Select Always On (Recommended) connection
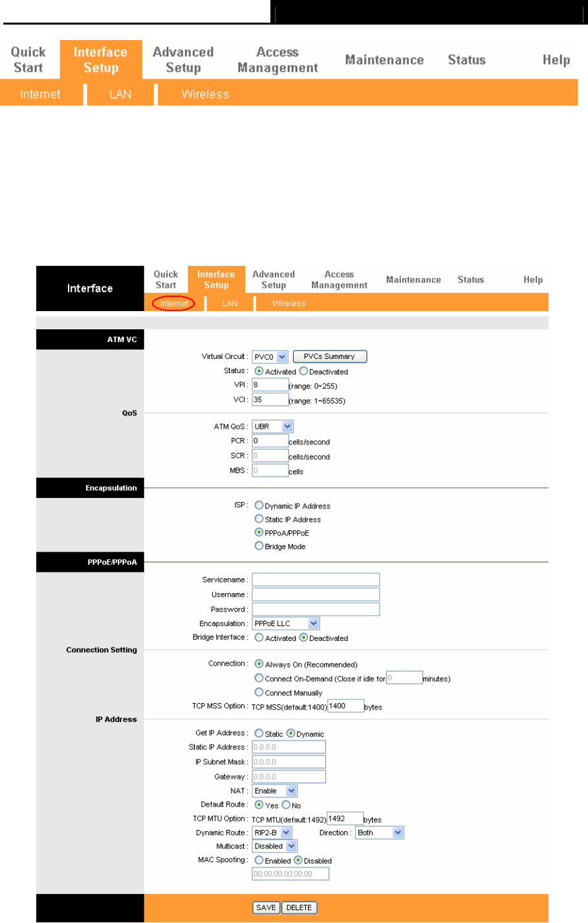Screen dimensions: 588x923 click(259, 664)
